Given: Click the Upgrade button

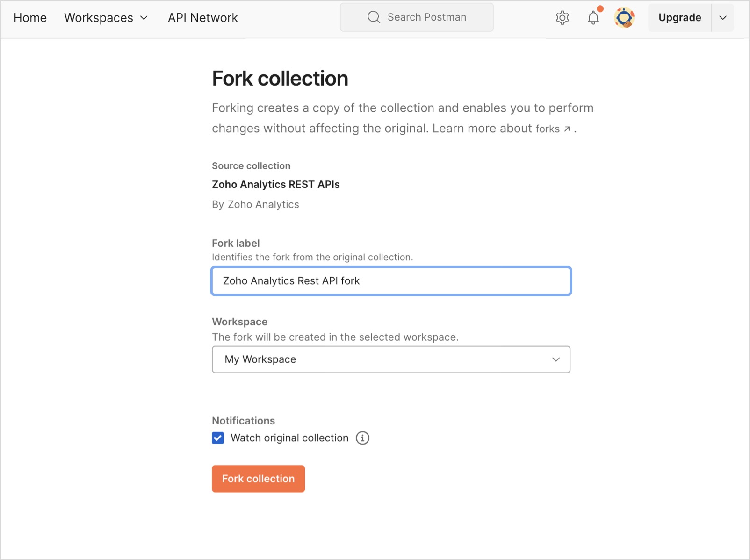Looking at the screenshot, I should 679,18.
